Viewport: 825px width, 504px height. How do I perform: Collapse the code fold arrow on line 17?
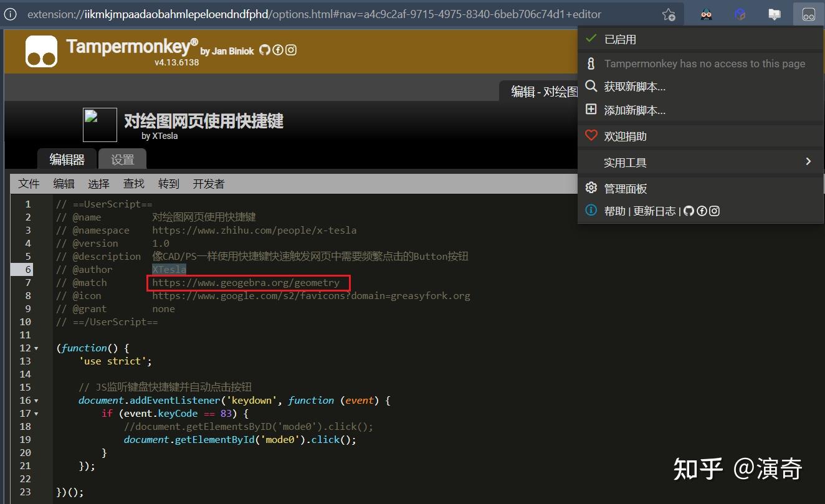[36, 414]
